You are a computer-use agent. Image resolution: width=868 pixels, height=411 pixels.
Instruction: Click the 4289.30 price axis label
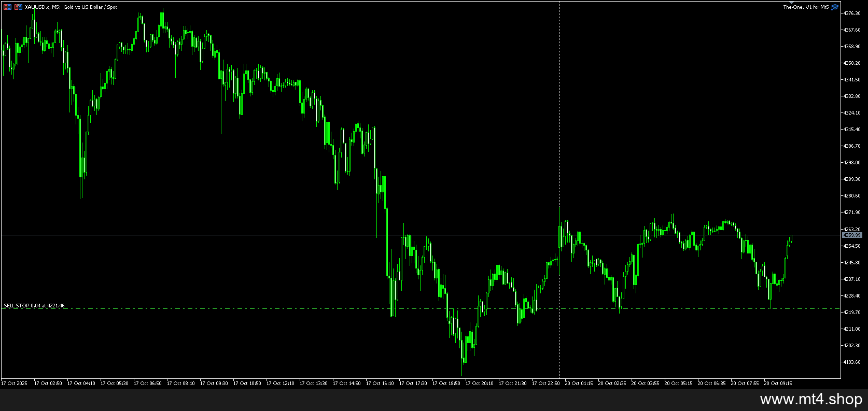coord(852,179)
